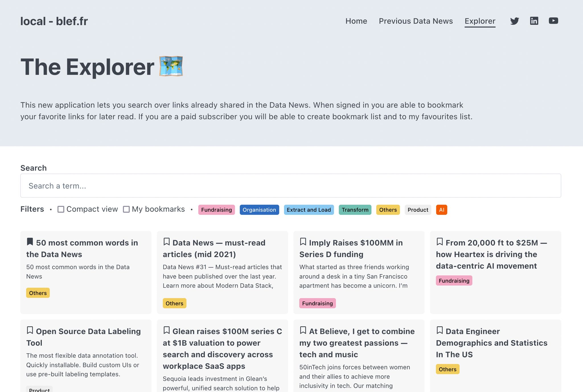Select the orange AI filter tag
583x392 pixels.
click(x=441, y=210)
